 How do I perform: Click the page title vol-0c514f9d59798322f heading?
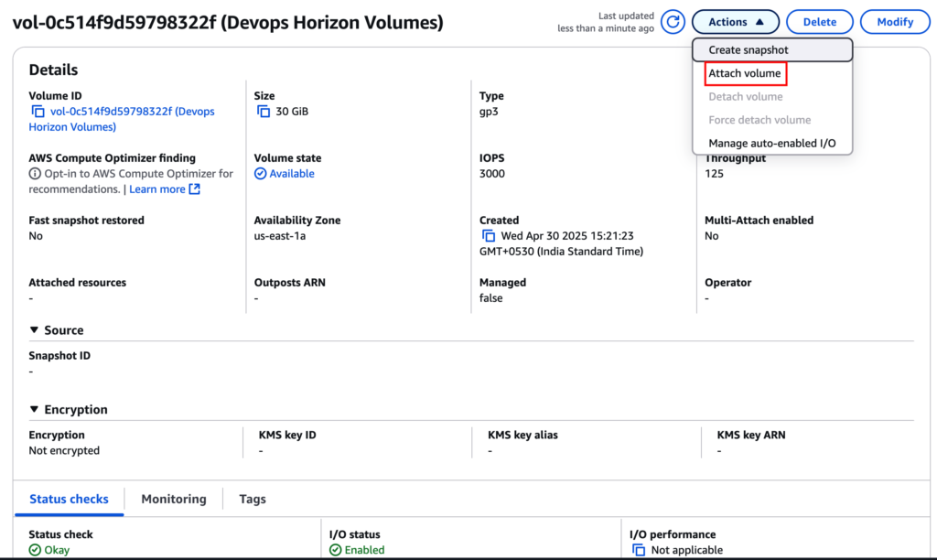tap(228, 23)
